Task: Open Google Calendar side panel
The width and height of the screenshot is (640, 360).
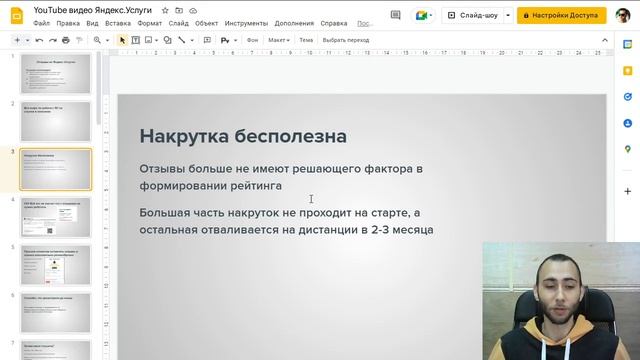Action: point(627,44)
